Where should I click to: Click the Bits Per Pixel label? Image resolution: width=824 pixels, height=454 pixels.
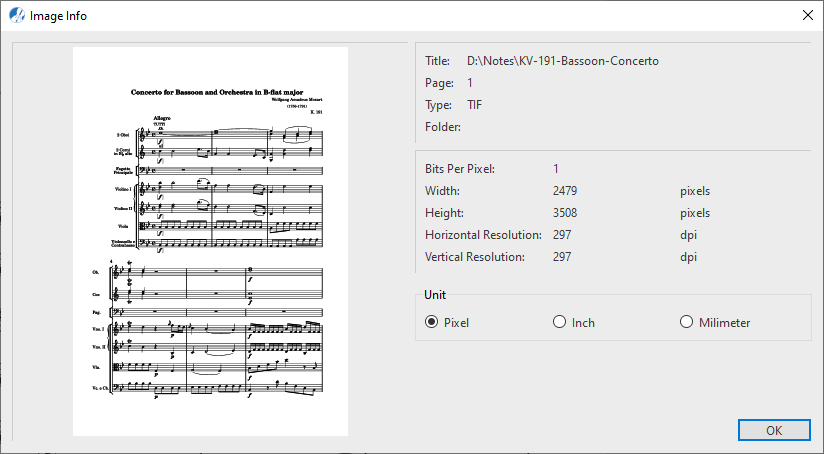(x=460, y=169)
